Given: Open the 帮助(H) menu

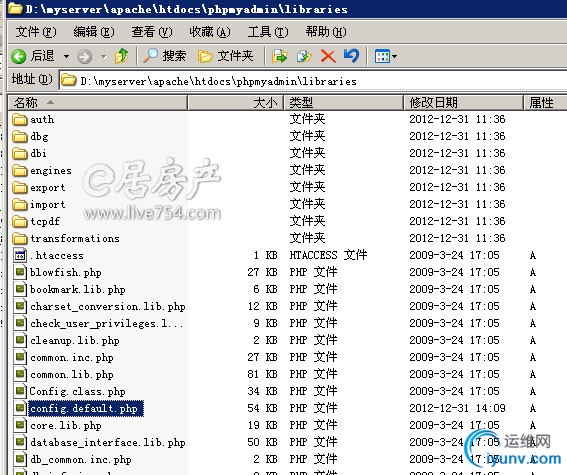Looking at the screenshot, I should click(x=326, y=32).
